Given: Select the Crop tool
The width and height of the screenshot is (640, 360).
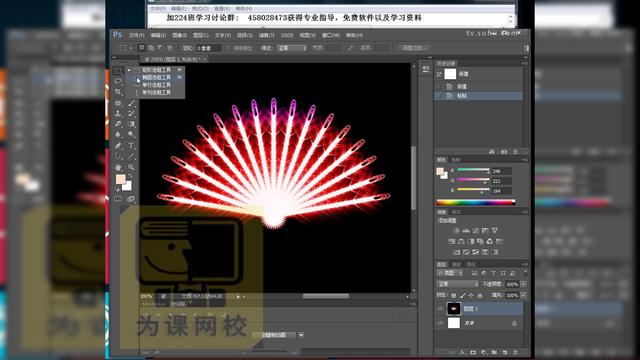Looking at the screenshot, I should pos(118,92).
